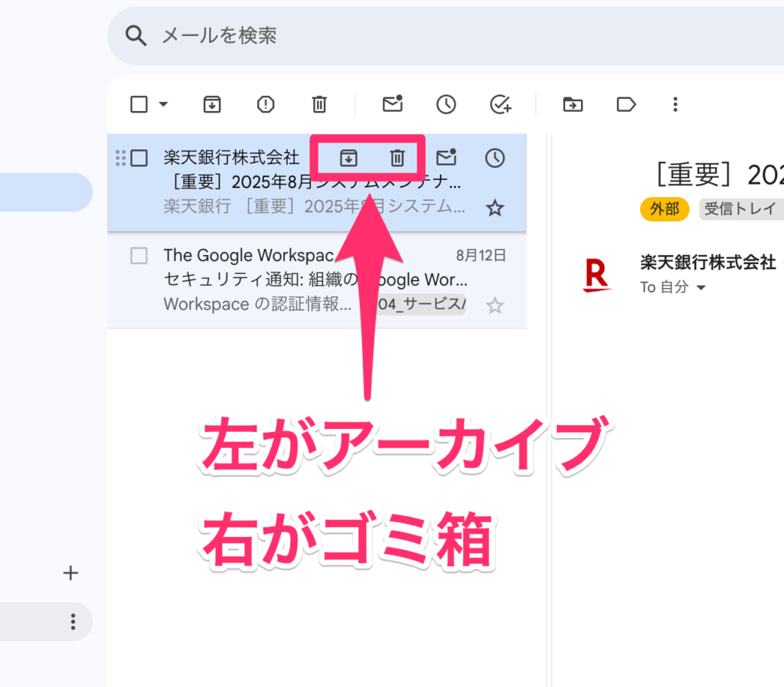
Task: Click the toolbar Snooze clock icon
Action: pyautogui.click(x=446, y=104)
